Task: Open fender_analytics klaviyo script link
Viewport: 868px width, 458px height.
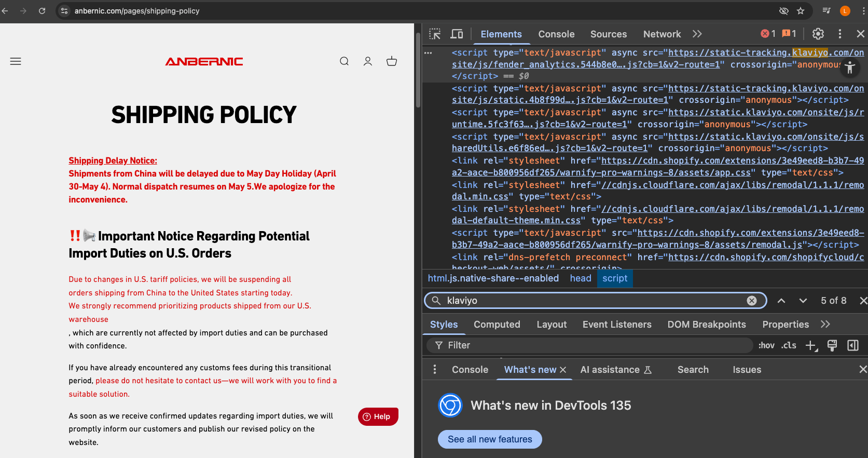Action: (658, 58)
